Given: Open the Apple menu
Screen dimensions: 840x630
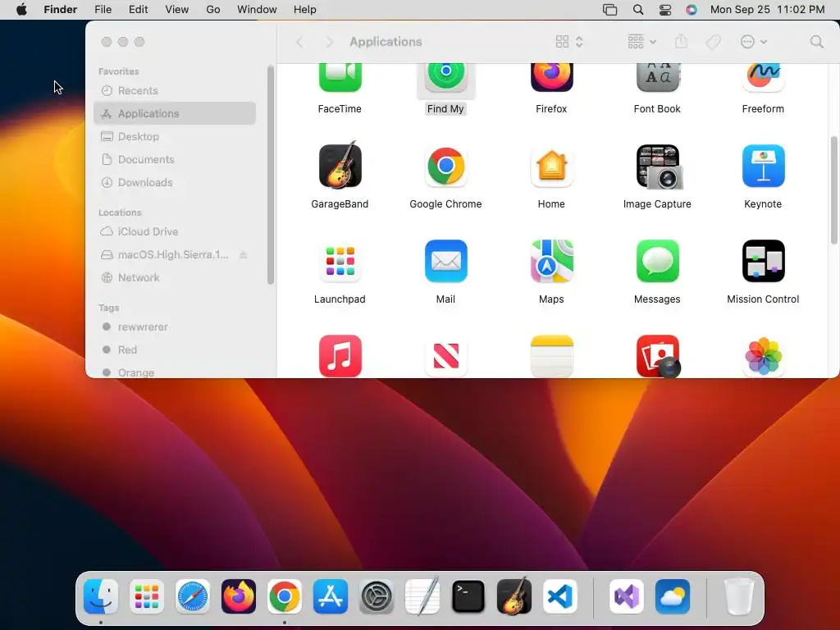Looking at the screenshot, I should click(21, 10).
